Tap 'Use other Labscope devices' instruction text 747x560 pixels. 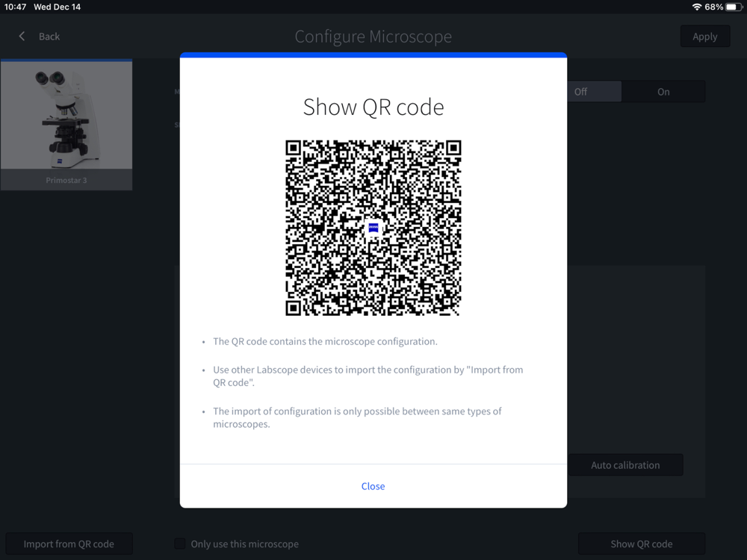[368, 376]
